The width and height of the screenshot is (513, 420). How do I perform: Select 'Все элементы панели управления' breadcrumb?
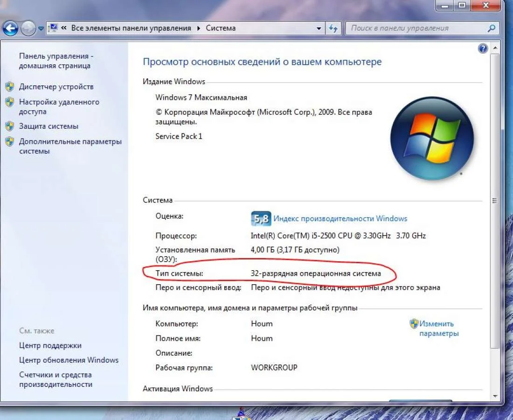coord(131,28)
